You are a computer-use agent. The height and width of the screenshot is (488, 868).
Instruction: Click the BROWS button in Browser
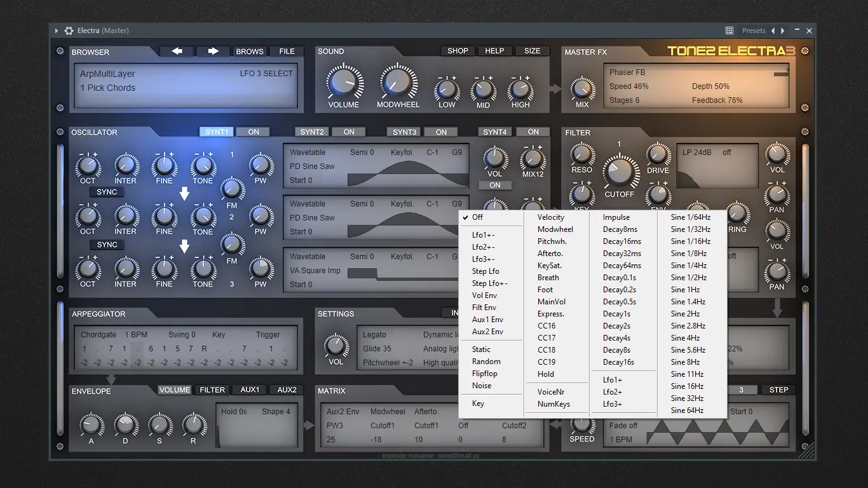coord(250,51)
